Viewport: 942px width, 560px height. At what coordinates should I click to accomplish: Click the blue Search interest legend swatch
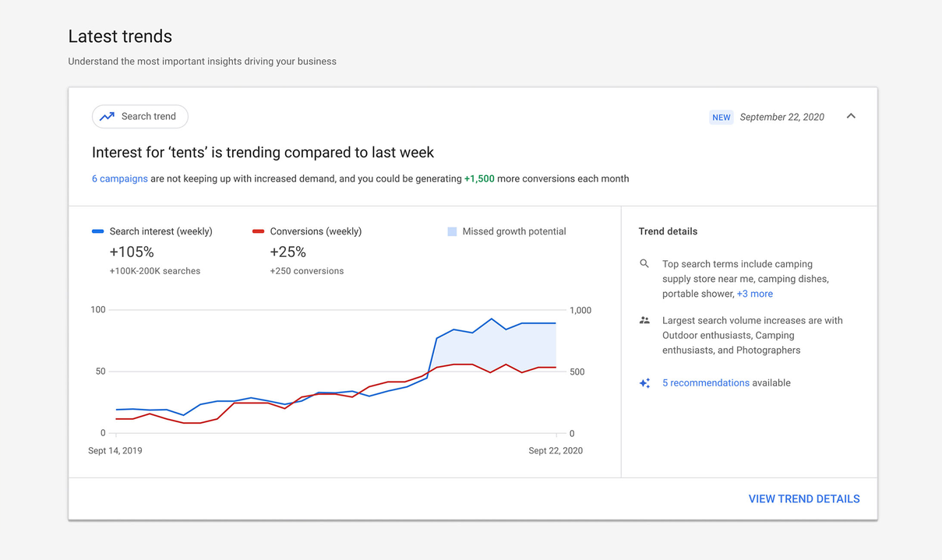click(x=98, y=231)
